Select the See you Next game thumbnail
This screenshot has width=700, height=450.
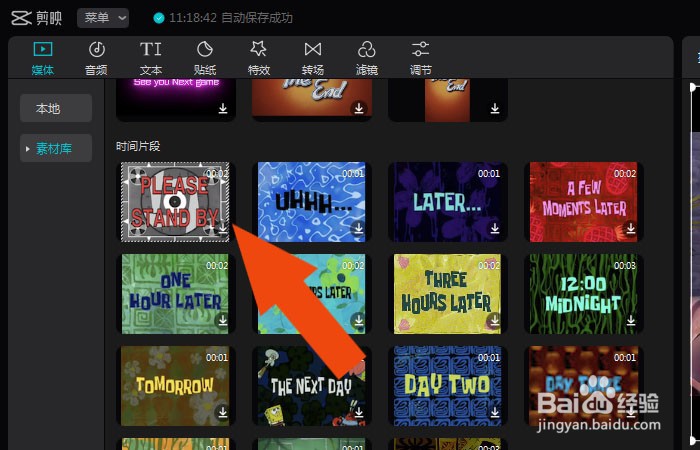click(x=175, y=100)
